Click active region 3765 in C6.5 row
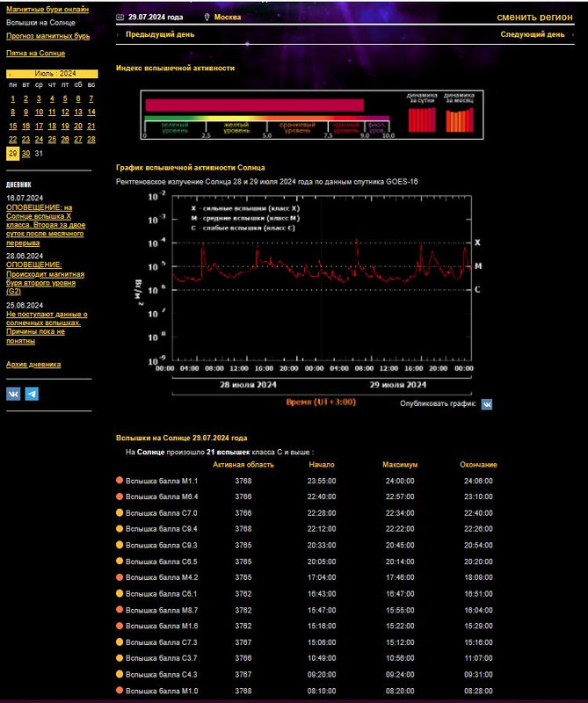This screenshot has height=703, width=588. coord(243,562)
